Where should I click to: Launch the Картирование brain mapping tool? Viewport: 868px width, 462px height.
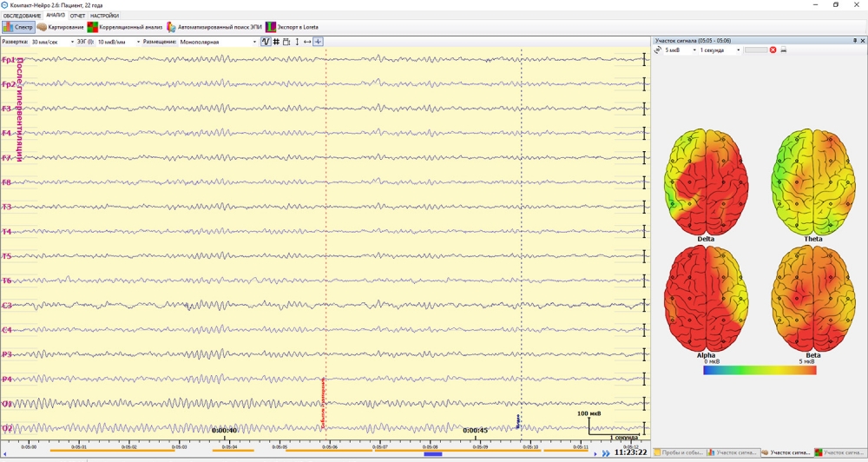click(x=61, y=27)
